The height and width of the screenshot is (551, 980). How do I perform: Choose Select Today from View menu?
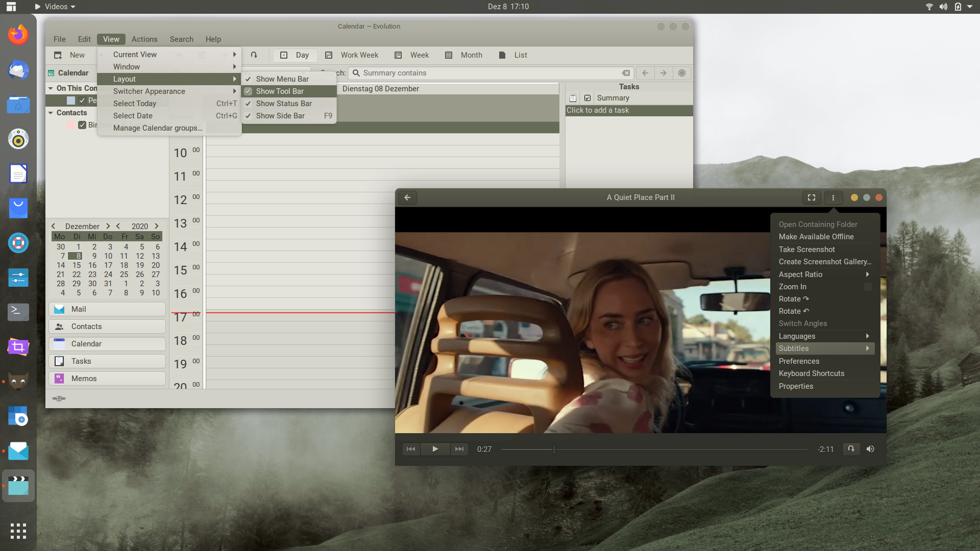tap(169, 104)
